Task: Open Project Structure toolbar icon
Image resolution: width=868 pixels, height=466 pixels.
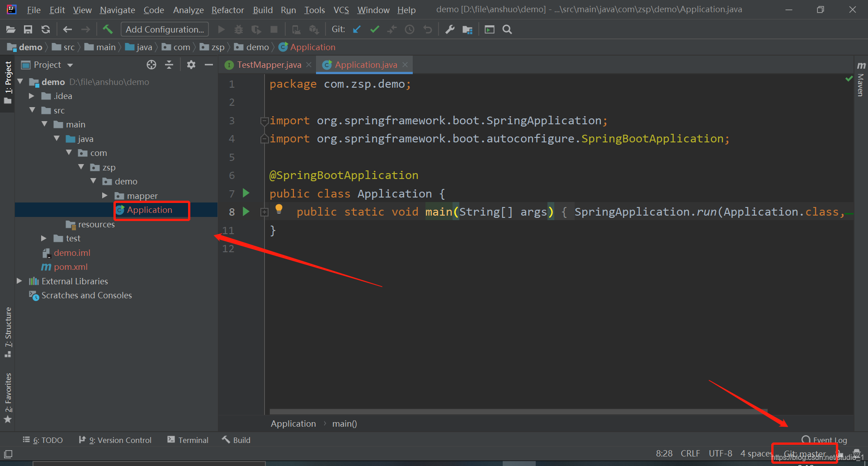Action: point(467,30)
